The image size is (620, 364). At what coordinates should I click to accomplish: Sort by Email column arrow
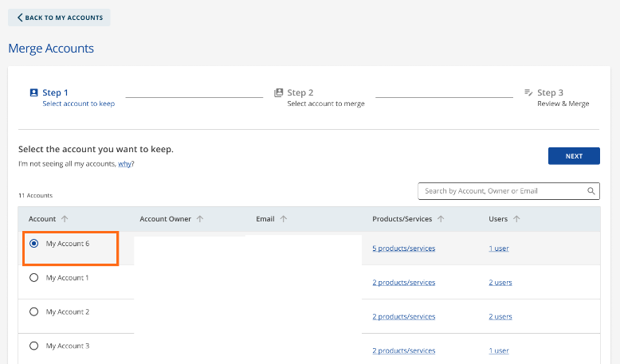(284, 219)
